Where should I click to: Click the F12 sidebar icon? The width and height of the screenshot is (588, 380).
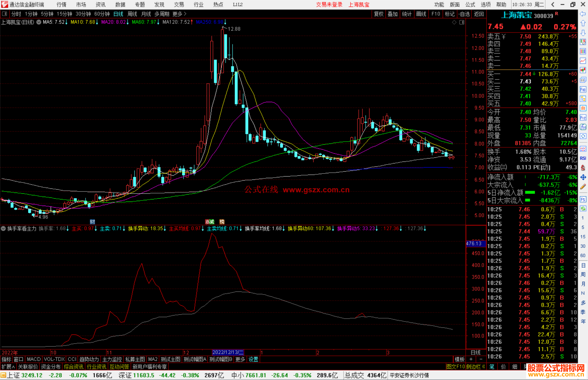pyautogui.click(x=583, y=118)
